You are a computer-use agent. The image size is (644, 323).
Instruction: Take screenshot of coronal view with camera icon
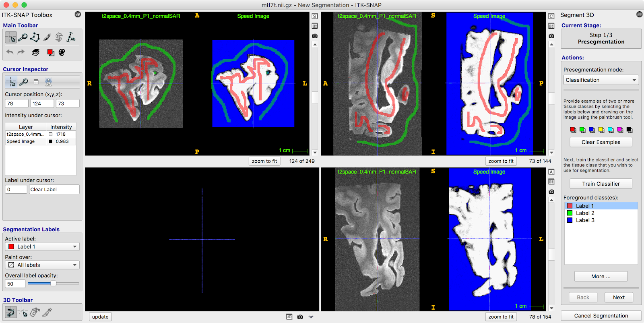[x=551, y=192]
